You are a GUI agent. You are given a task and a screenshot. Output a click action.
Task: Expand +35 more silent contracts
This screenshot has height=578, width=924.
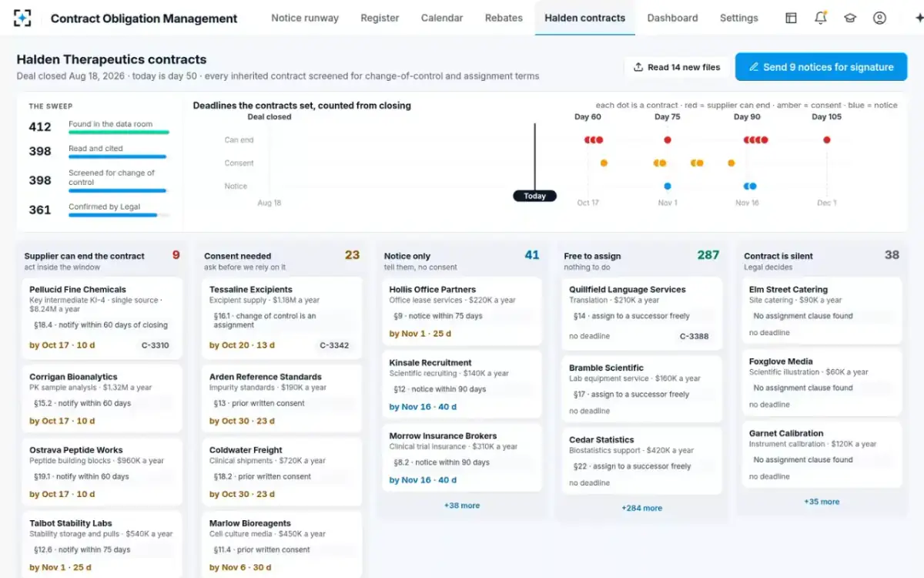822,502
